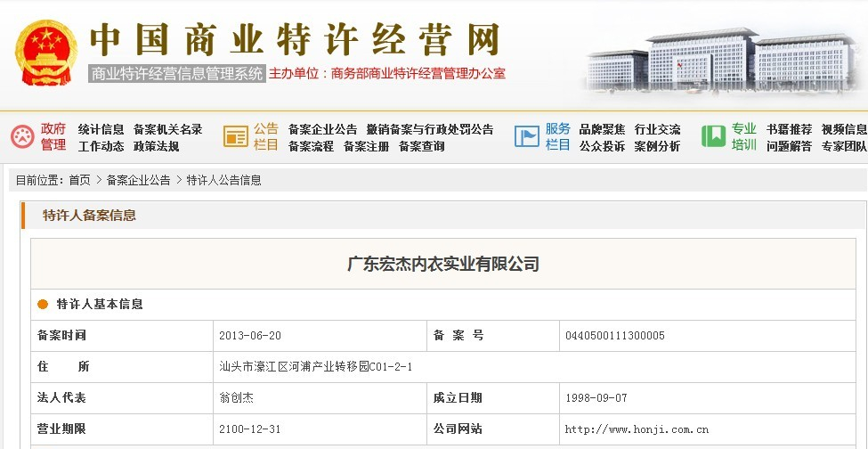
Task: Open 品牌聚焦 section
Action: click(x=603, y=129)
